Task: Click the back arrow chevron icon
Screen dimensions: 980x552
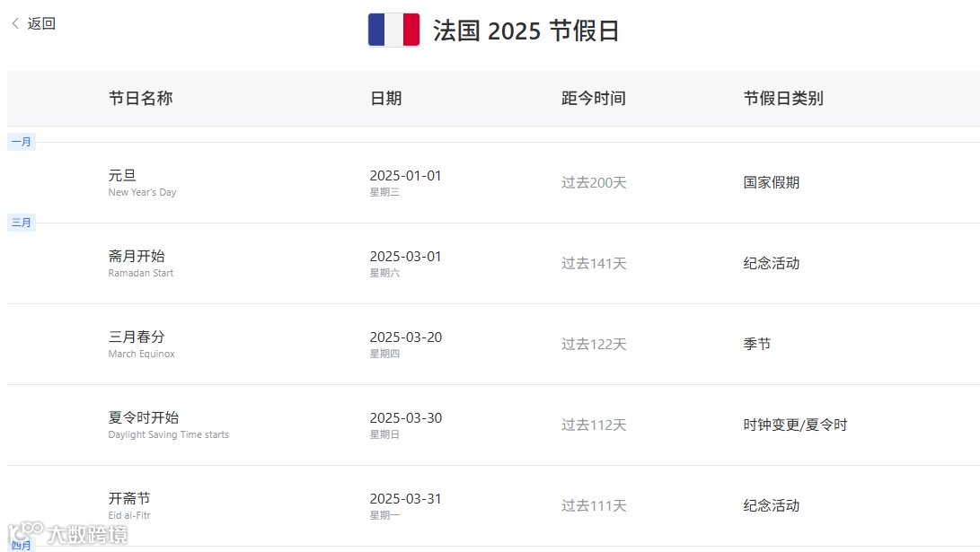Action: [x=15, y=23]
